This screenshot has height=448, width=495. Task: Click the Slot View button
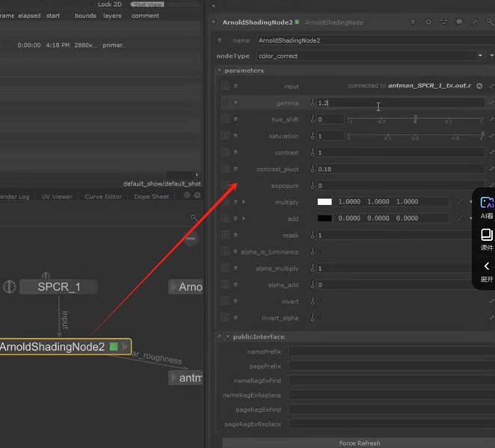147,4
